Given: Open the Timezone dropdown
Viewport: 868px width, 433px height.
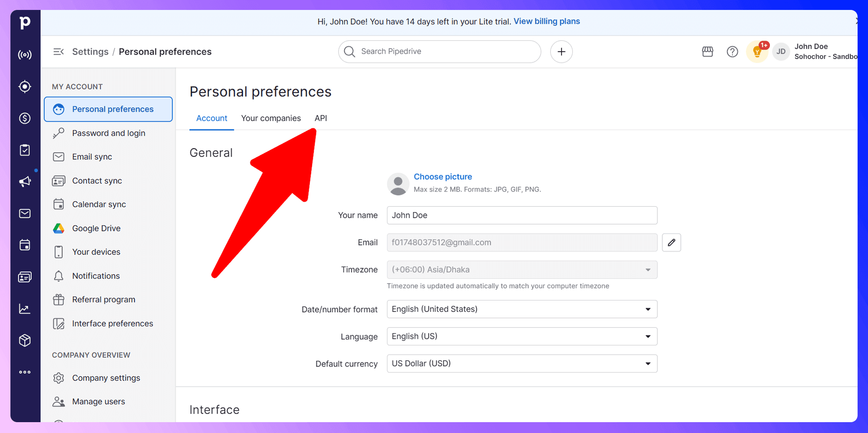Looking at the screenshot, I should pos(522,270).
